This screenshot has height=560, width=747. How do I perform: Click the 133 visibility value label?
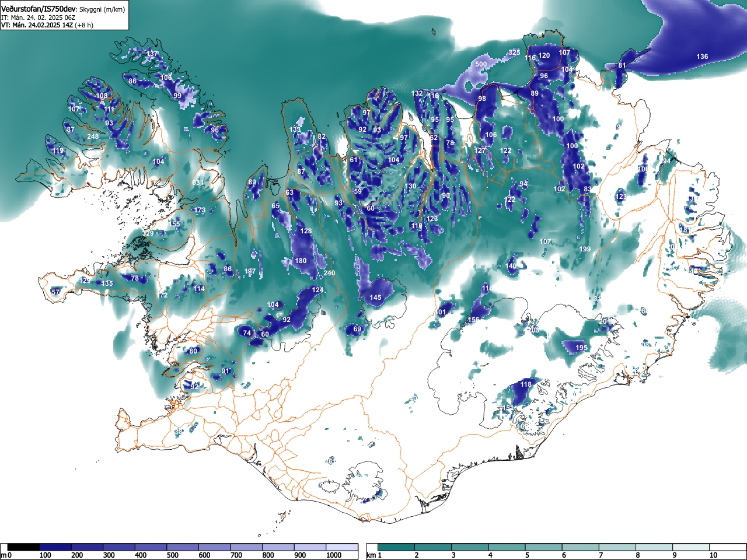295,129
